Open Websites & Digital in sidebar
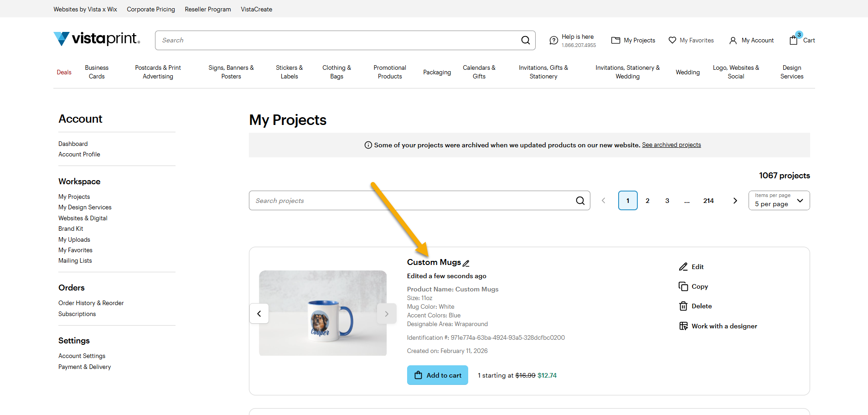This screenshot has height=415, width=868. 83,218
